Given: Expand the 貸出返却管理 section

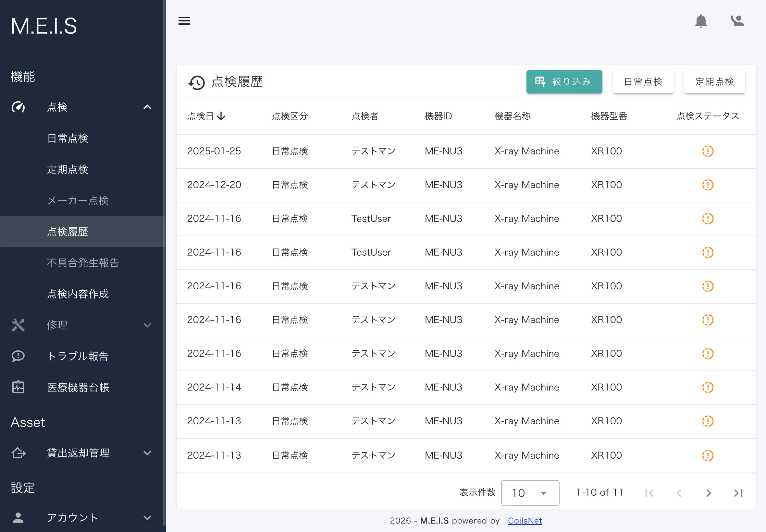Looking at the screenshot, I should coord(147,453).
